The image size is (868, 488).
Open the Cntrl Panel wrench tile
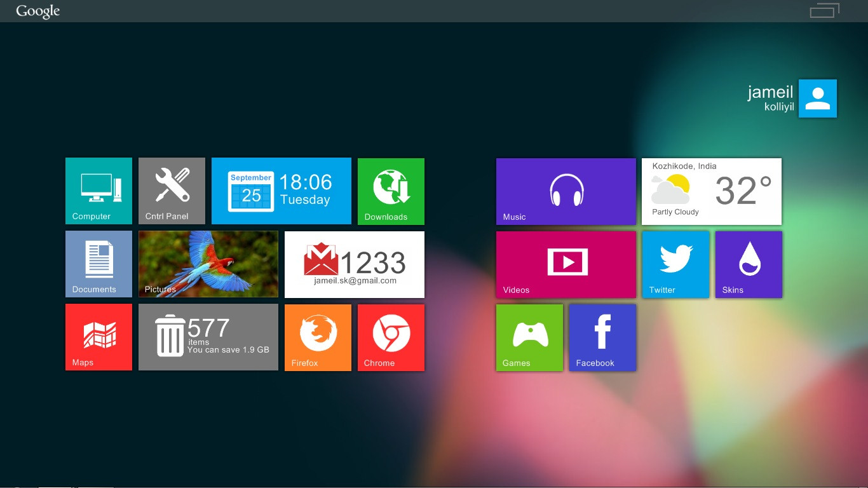[172, 191]
